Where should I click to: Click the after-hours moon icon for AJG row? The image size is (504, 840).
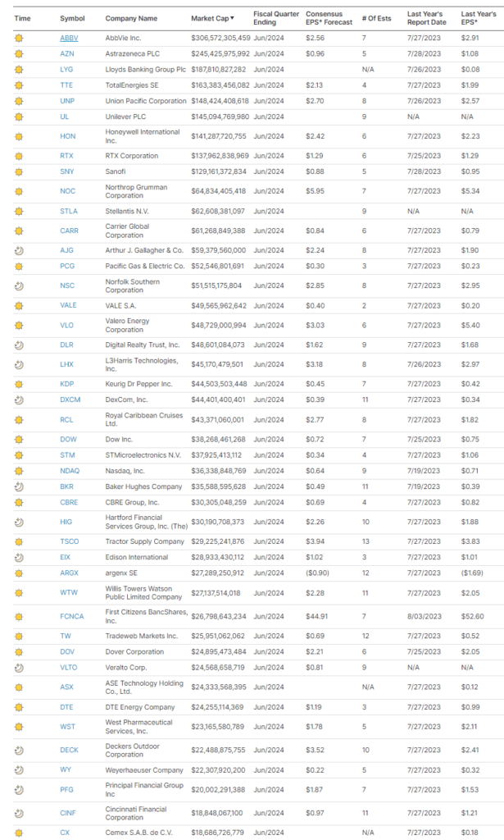point(19,250)
